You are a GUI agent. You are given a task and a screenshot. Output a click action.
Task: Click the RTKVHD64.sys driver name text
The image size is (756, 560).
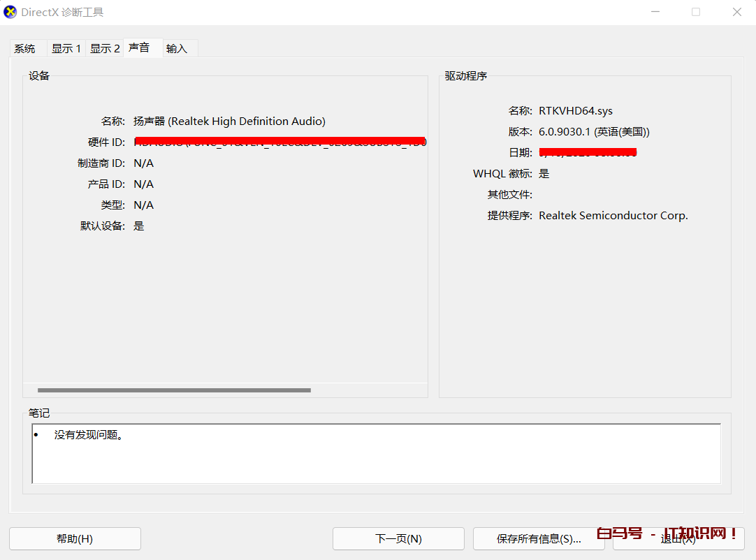point(576,111)
